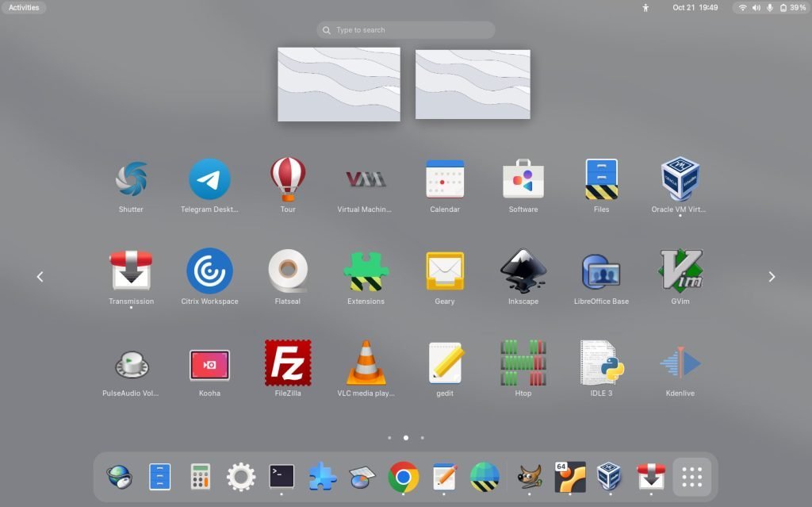
Task: Open the VirtualBox cube in dock
Action: pos(610,477)
